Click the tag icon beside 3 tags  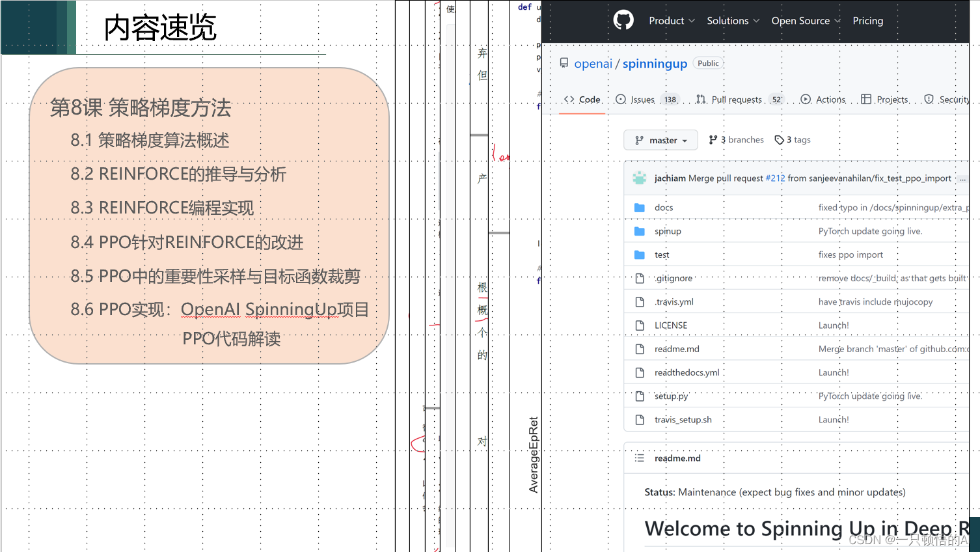[779, 140]
